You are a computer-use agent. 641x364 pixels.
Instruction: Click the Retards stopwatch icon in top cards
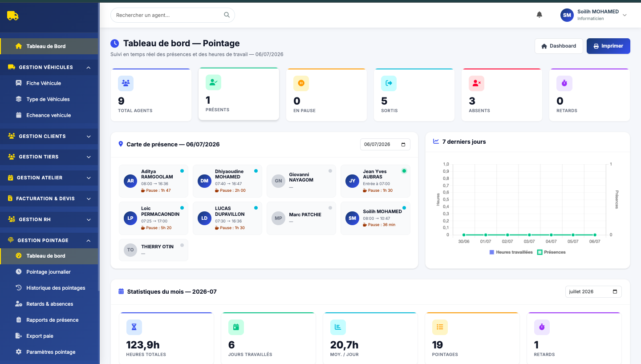point(564,83)
